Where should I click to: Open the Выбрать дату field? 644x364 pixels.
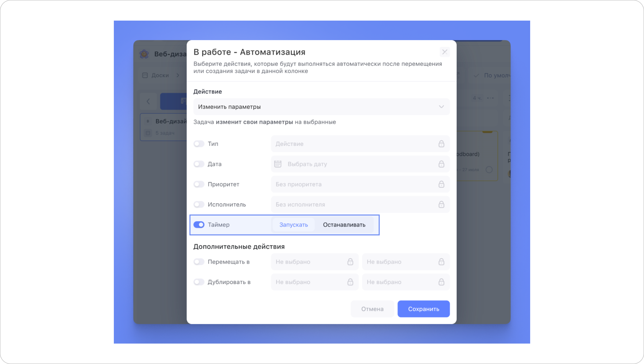click(x=360, y=164)
